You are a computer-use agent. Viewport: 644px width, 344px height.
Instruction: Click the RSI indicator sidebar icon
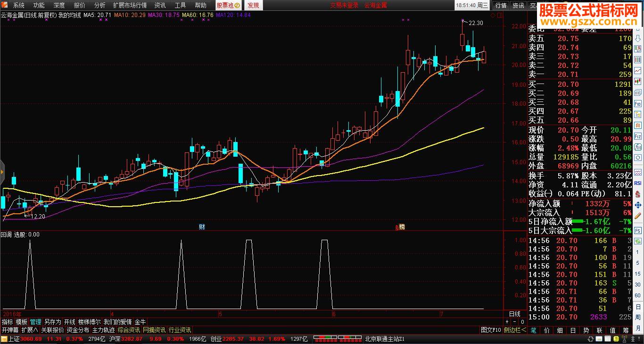tap(638, 183)
